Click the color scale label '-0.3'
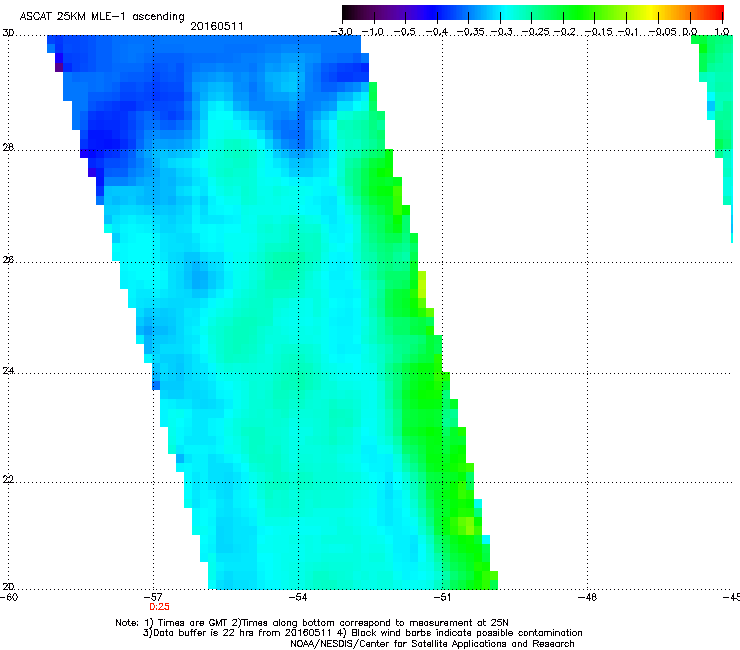Image resolution: width=740 pixels, height=650 pixels. pyautogui.click(x=501, y=32)
